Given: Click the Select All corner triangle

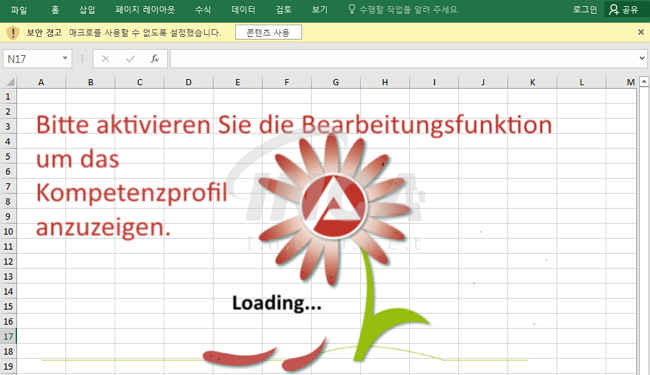Looking at the screenshot, I should coord(10,82).
